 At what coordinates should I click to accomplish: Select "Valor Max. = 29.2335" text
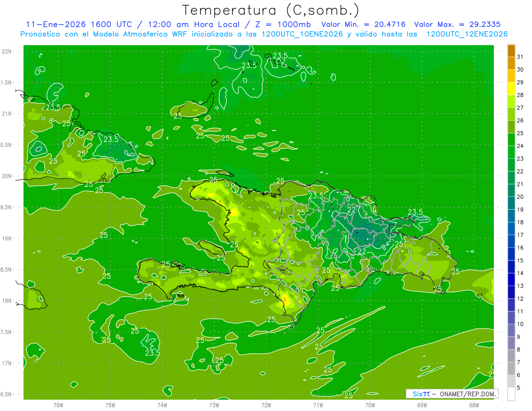pos(458,24)
